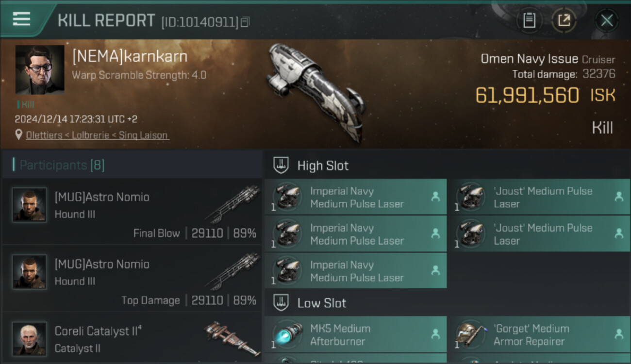This screenshot has height=364, width=631.
Task: Open the hamburger menu
Action: coord(22,19)
